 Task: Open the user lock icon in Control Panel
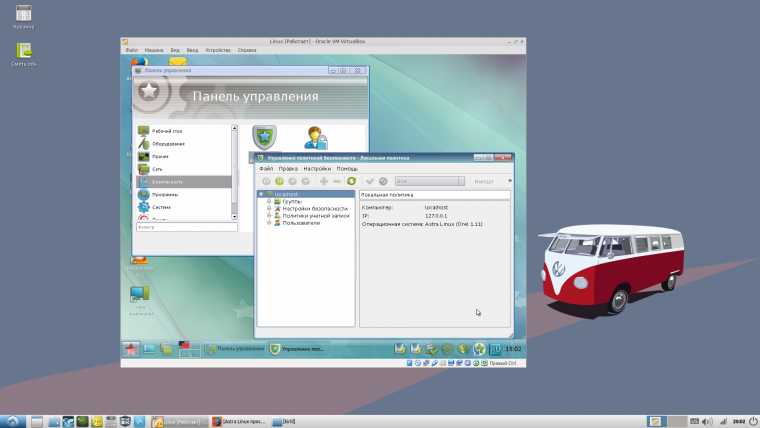click(316, 136)
